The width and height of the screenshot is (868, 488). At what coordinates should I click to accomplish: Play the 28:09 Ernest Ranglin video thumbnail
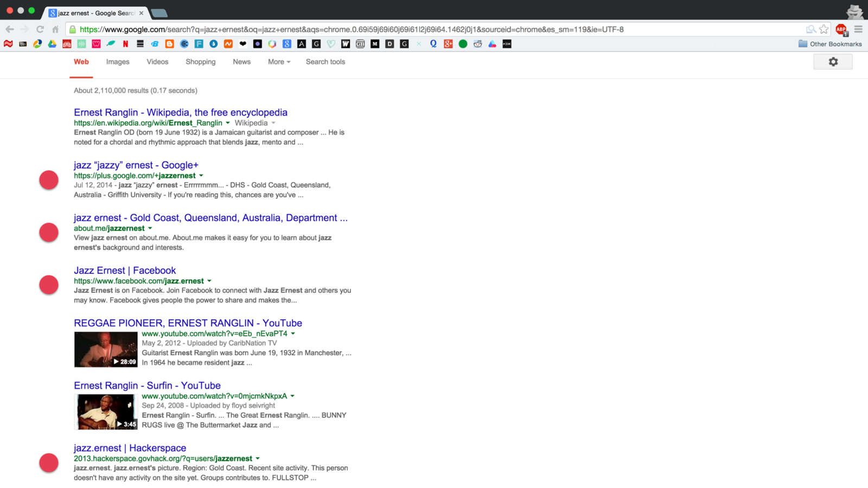click(x=106, y=350)
